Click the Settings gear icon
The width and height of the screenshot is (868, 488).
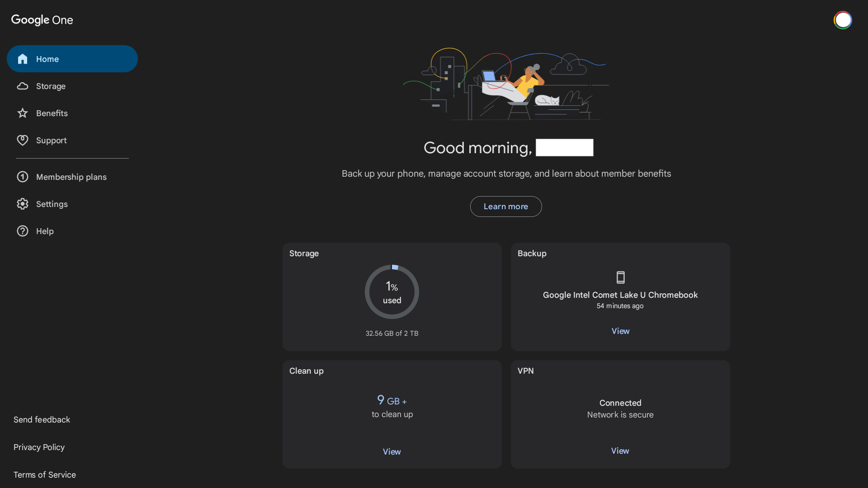point(23,204)
